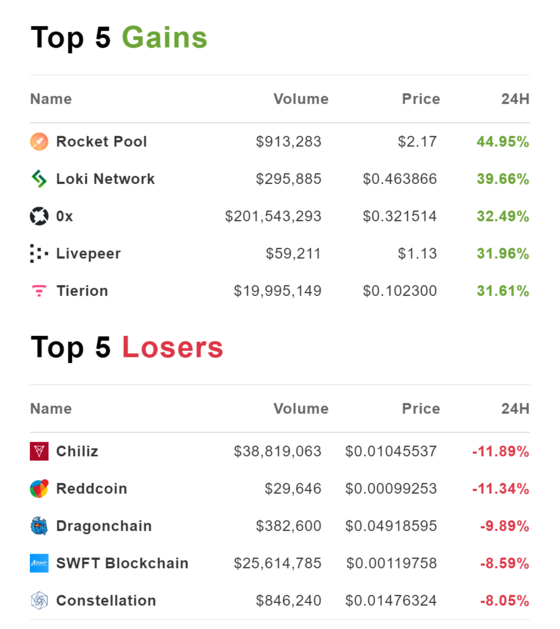Click Chiliz -11.89% change value

coord(501,451)
